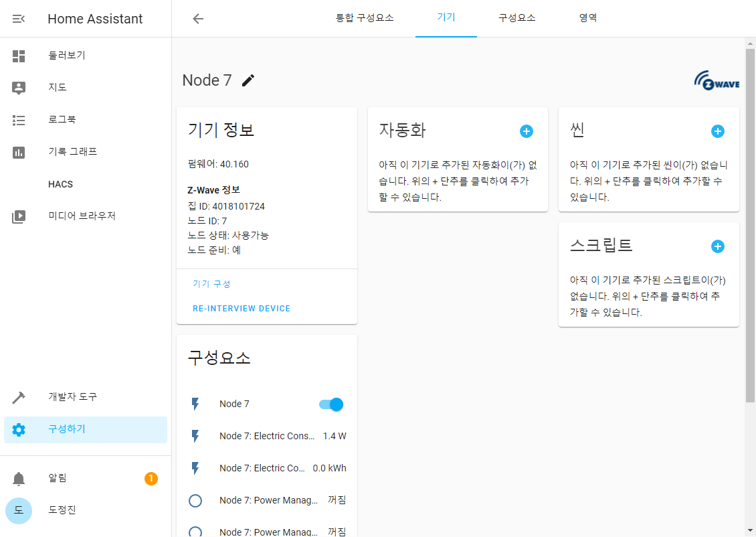This screenshot has width=756, height=537.
Task: Switch to the 영역 tab
Action: (x=587, y=18)
